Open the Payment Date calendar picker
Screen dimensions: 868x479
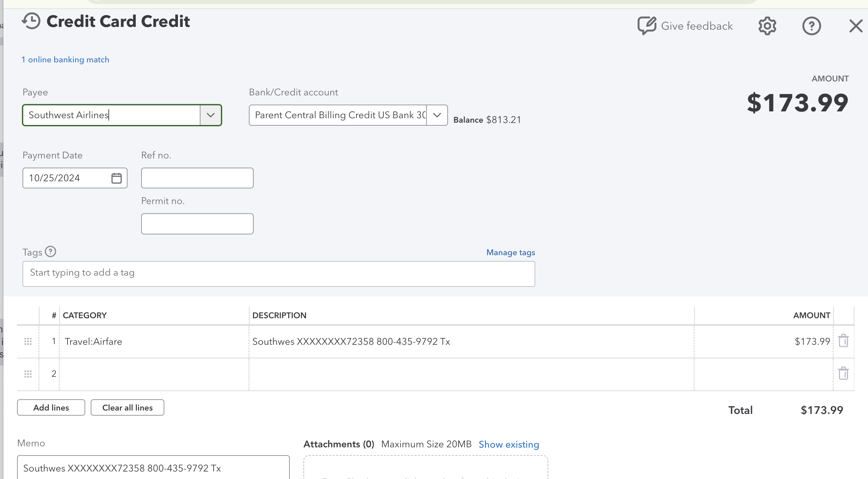(116, 177)
